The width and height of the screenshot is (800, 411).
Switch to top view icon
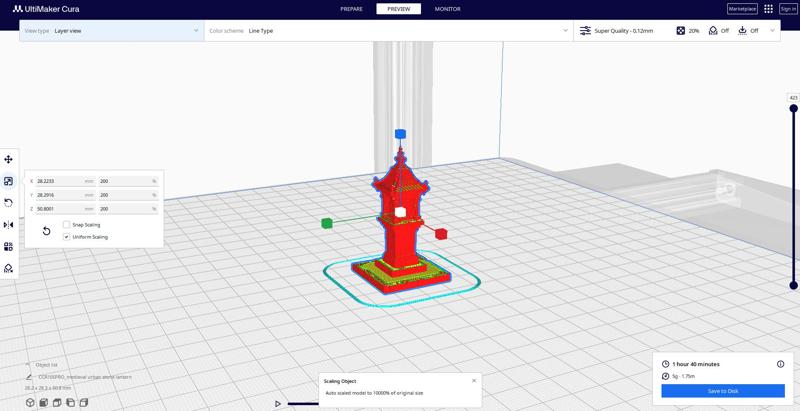57,403
